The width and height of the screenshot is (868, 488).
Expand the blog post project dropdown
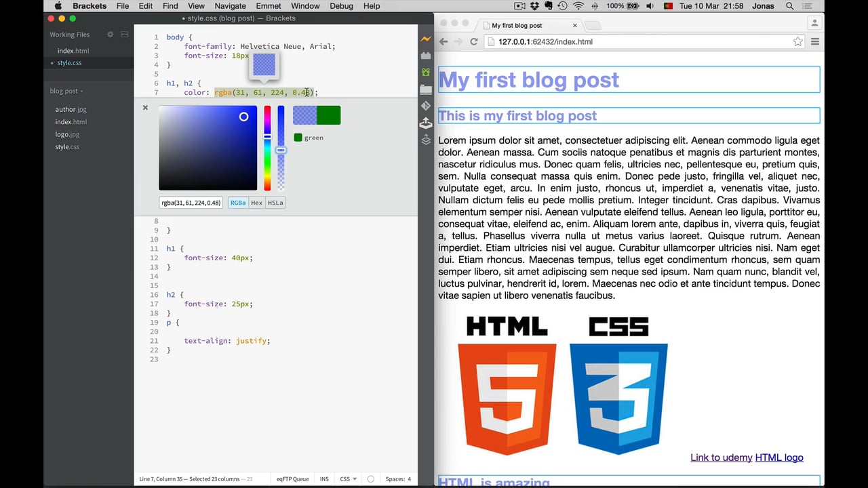coord(66,91)
